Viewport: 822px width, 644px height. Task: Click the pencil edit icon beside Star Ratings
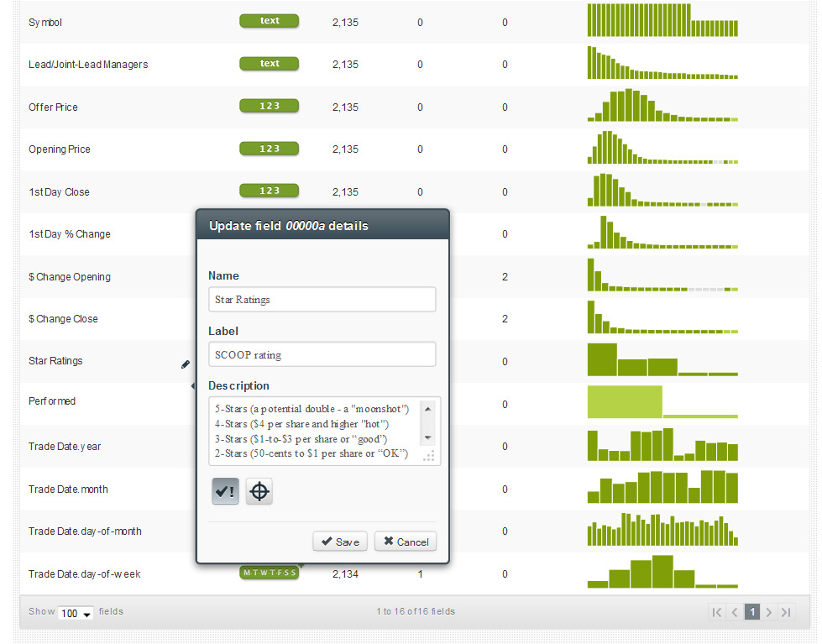186,364
